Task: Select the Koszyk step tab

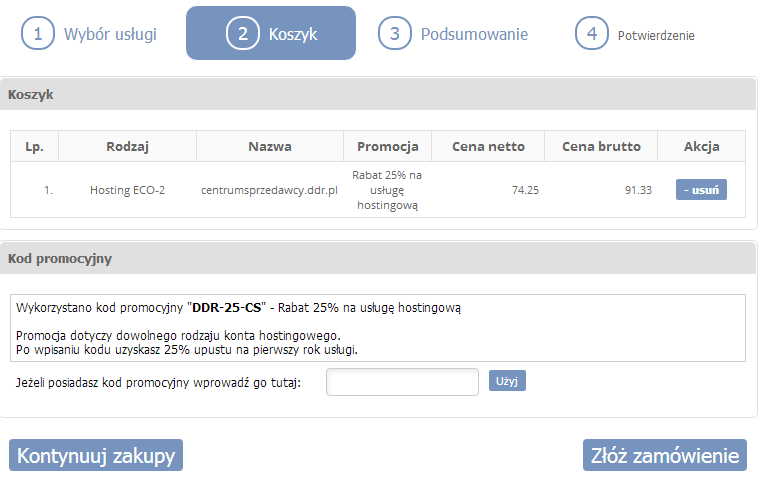Action: click(x=271, y=34)
